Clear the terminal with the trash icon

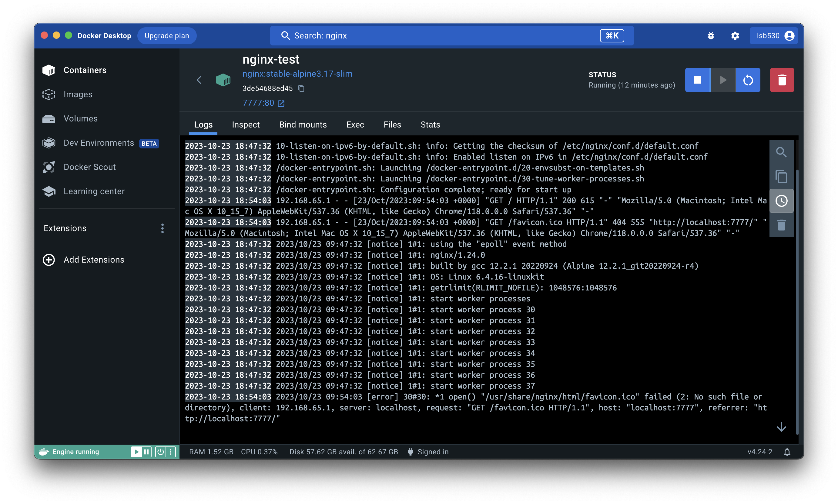tap(781, 225)
